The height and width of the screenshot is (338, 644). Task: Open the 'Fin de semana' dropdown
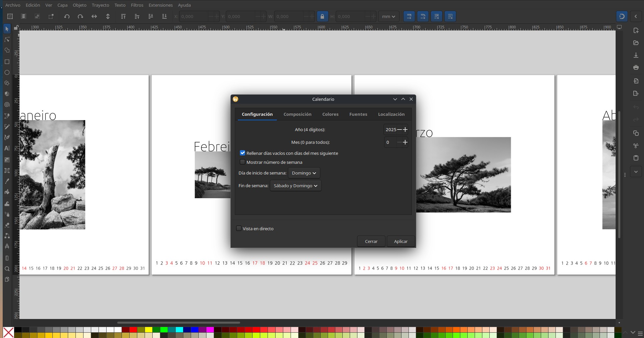click(295, 186)
